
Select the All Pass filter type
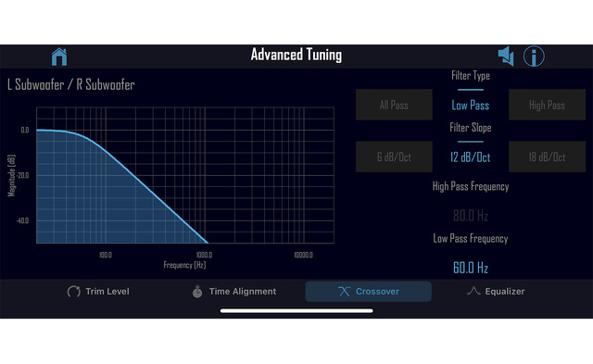[394, 105]
